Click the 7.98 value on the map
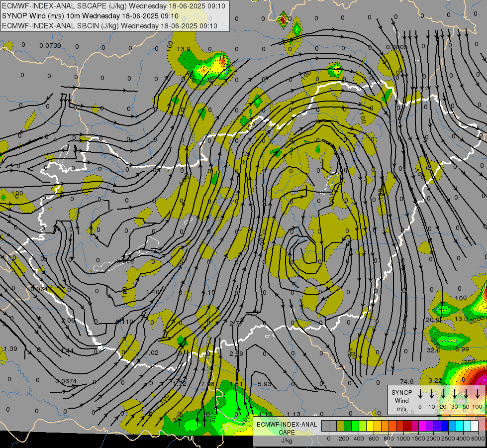Viewport: 487px width, 448px height. [x=207, y=384]
